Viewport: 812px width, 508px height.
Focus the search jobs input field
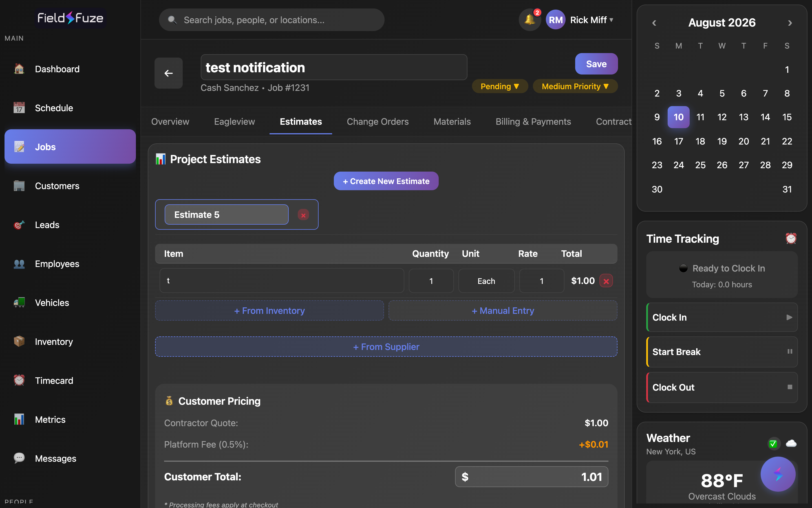(x=272, y=20)
